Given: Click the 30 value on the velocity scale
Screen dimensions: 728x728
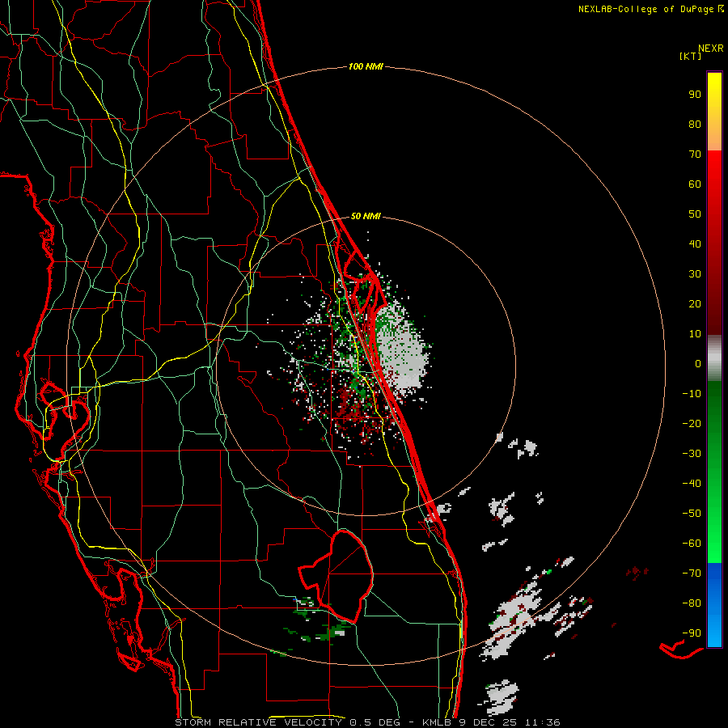Looking at the screenshot, I should pyautogui.click(x=695, y=274).
